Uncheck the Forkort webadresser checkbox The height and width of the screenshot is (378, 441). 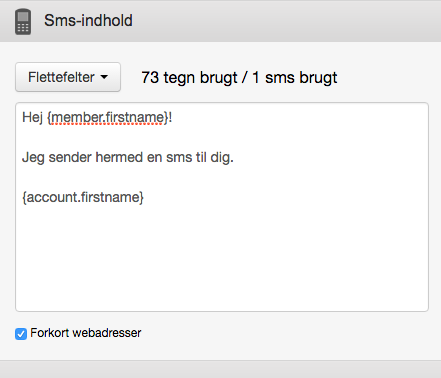tap(21, 334)
